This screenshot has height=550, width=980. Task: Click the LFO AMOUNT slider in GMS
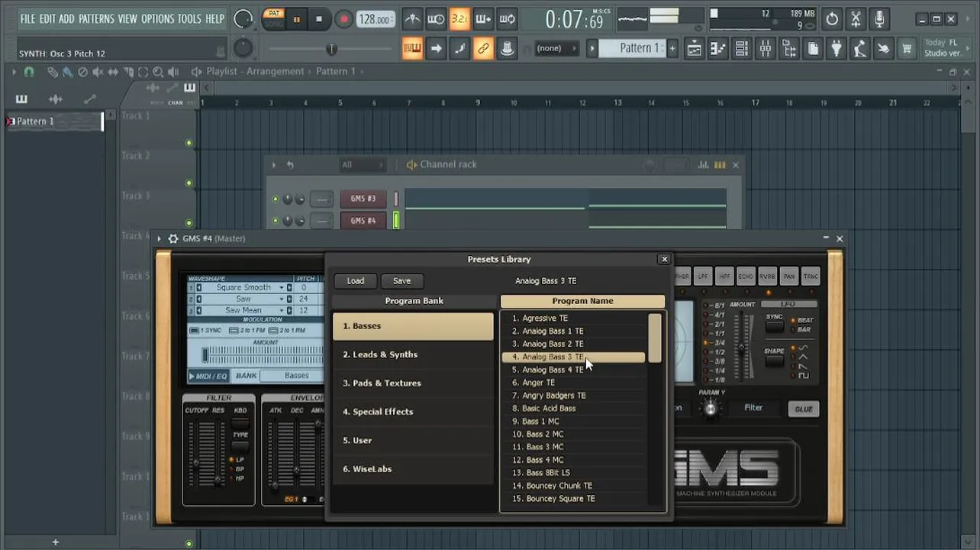pos(742,346)
